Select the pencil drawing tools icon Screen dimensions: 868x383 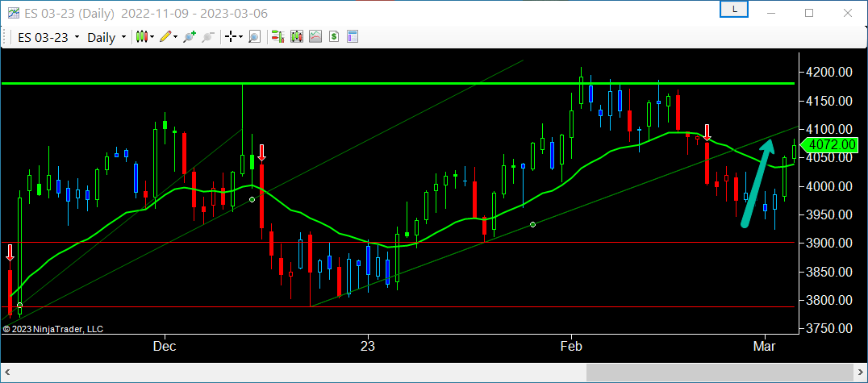165,37
